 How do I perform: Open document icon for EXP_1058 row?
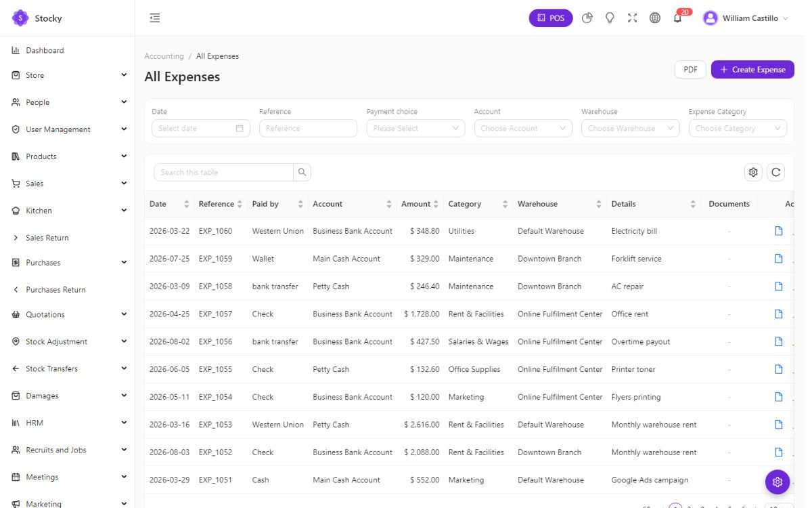pyautogui.click(x=778, y=287)
